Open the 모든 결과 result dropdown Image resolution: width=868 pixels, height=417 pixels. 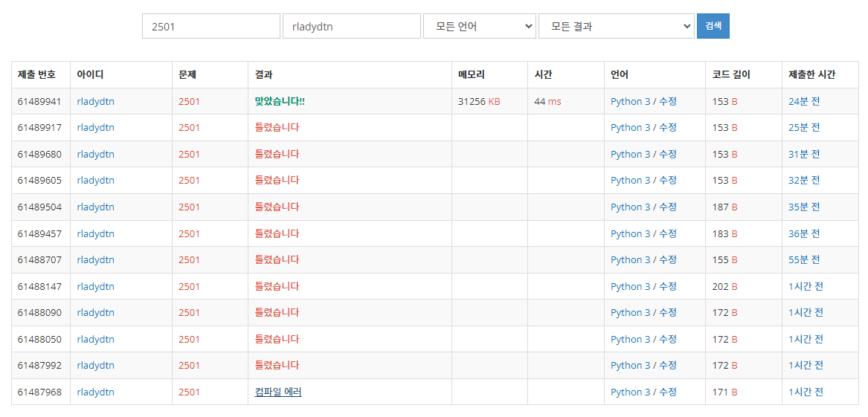pyautogui.click(x=616, y=26)
